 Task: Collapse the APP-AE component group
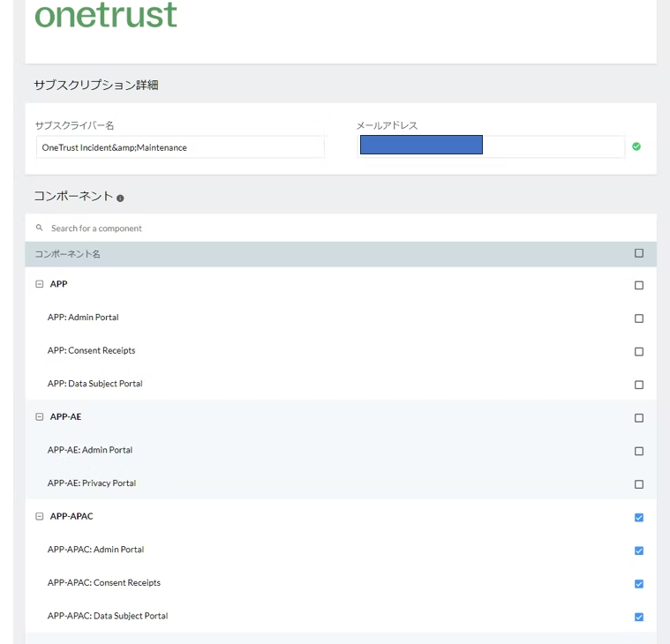click(x=39, y=416)
